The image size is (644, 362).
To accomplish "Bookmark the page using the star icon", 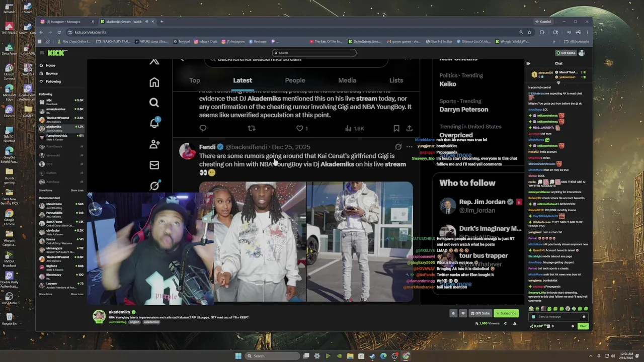I will [529, 32].
